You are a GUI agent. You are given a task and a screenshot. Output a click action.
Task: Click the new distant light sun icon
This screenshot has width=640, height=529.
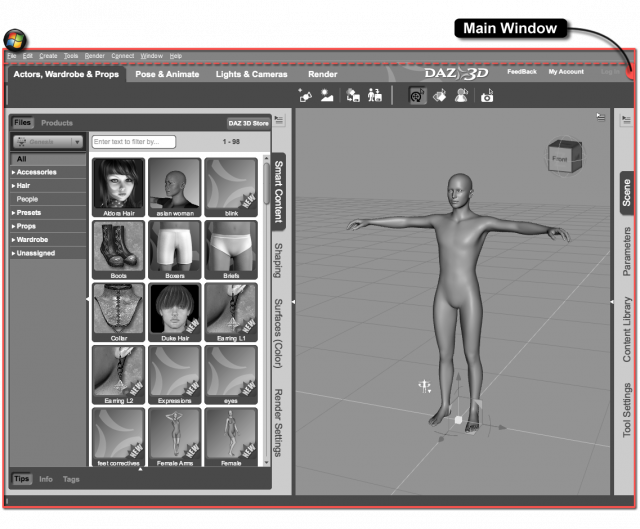[327, 96]
